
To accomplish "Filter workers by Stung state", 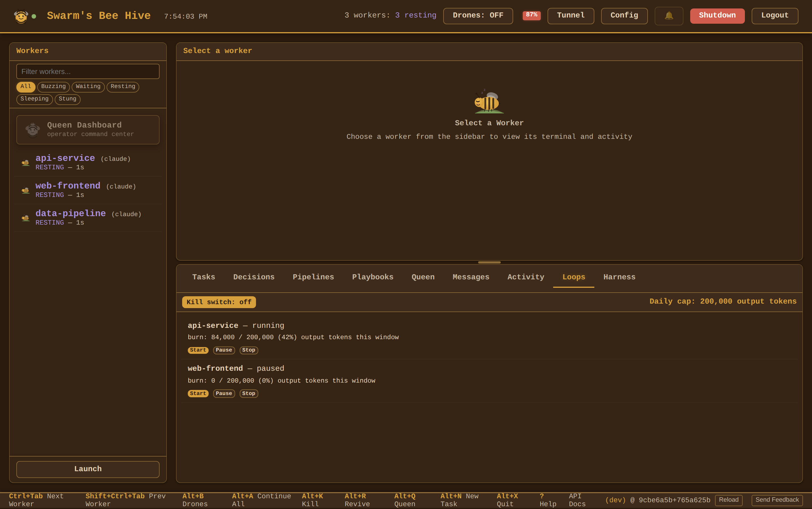I will click(x=68, y=99).
